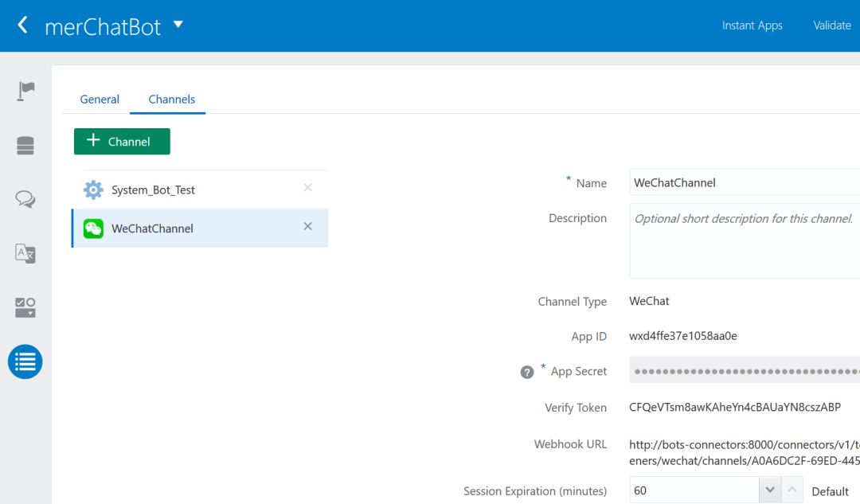Screen dimensions: 860x504
Task: Select WeChatChannel in the channel list
Action: tap(152, 229)
